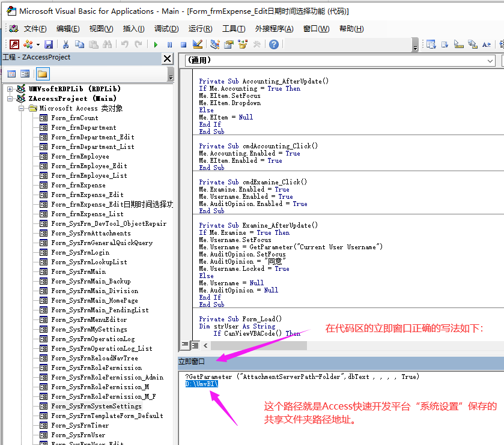Open the 视图(V) menu
This screenshot has height=445, width=504.
tap(102, 29)
